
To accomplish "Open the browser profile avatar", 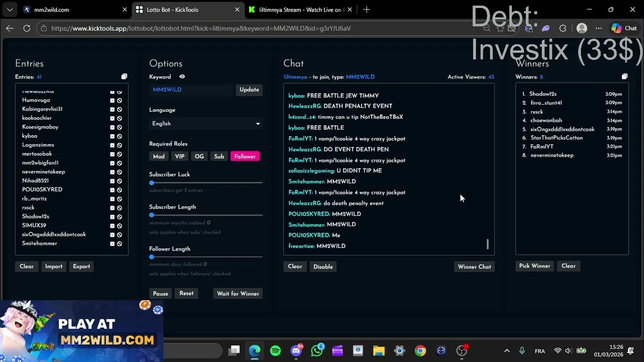I will 582,28.
